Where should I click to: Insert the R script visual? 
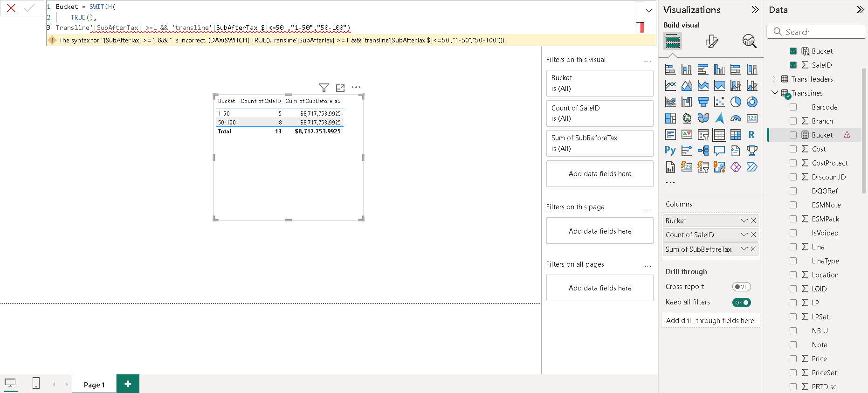(752, 135)
